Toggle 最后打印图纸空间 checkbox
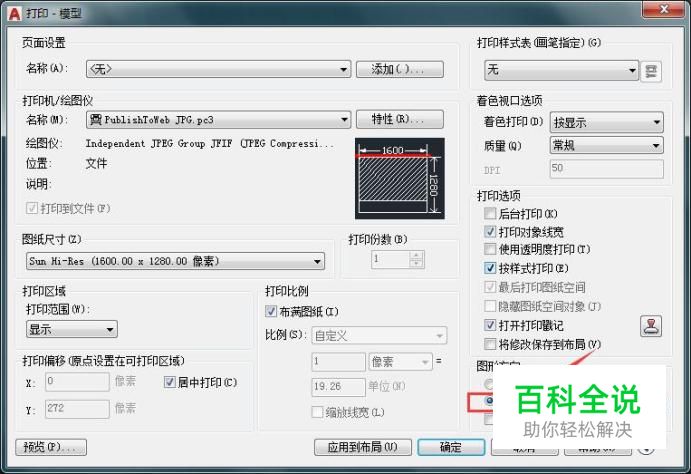691x474 pixels. pyautogui.click(x=490, y=287)
